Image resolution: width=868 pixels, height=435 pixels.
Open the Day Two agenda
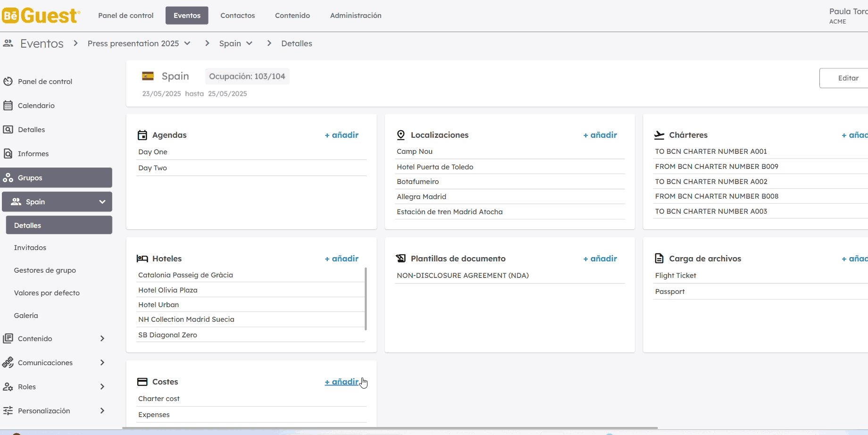click(251, 168)
